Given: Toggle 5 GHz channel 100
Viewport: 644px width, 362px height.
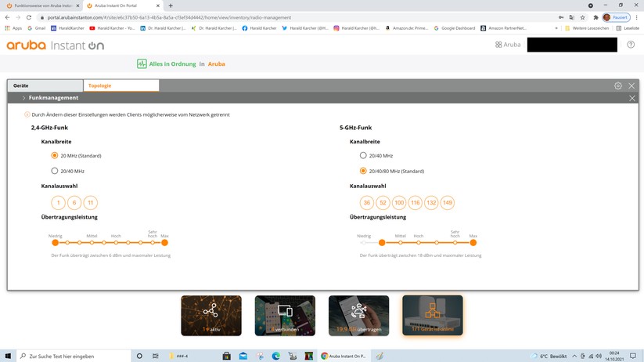Looking at the screenshot, I should [x=399, y=202].
